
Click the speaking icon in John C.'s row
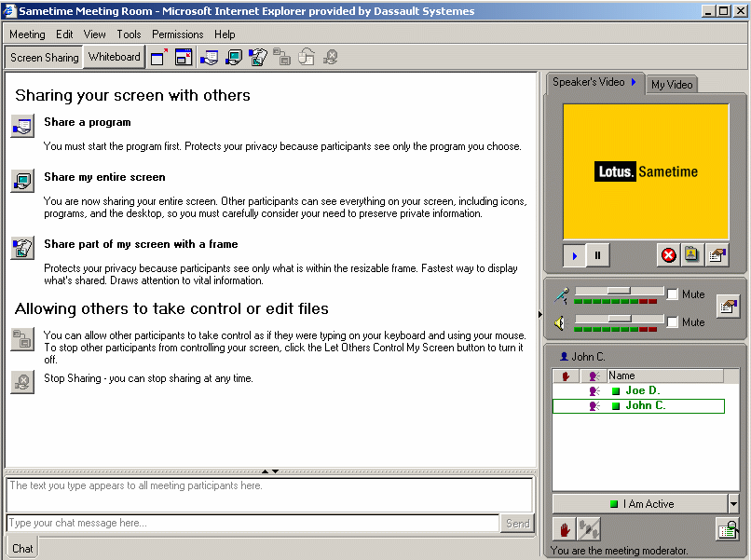[594, 406]
